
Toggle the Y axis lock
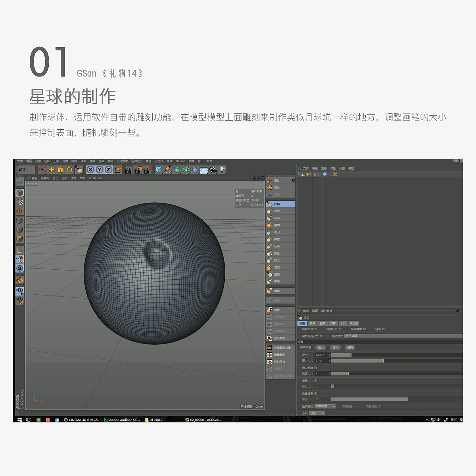(99, 170)
